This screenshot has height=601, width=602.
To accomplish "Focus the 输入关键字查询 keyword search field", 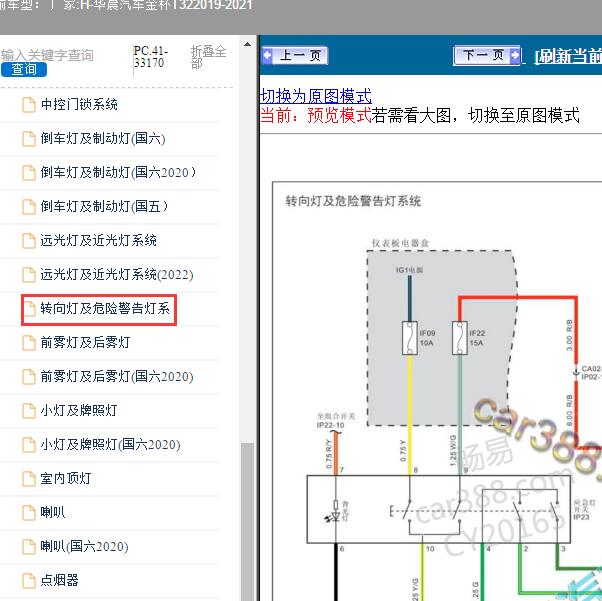I will click(47, 55).
